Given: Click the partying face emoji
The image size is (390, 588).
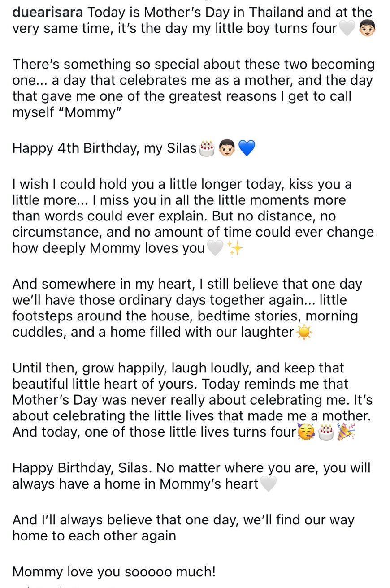Looking at the screenshot, I should pos(306,432).
